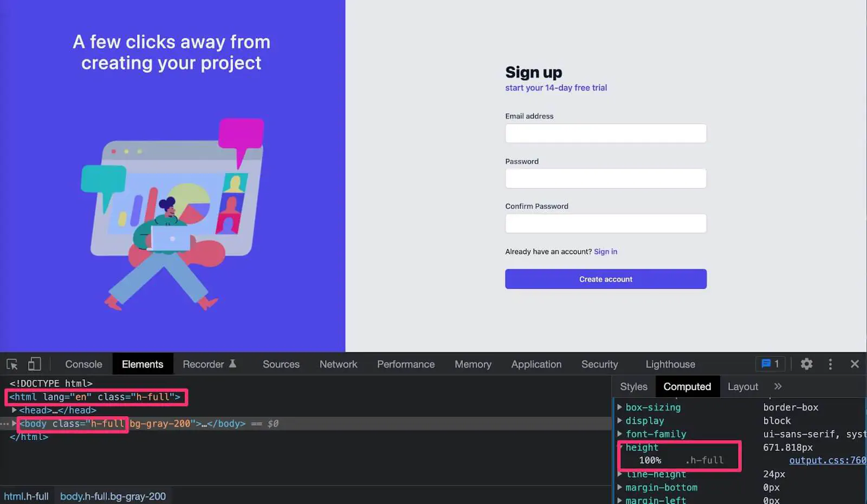Switch to the Styles sidebar tab

[633, 386]
